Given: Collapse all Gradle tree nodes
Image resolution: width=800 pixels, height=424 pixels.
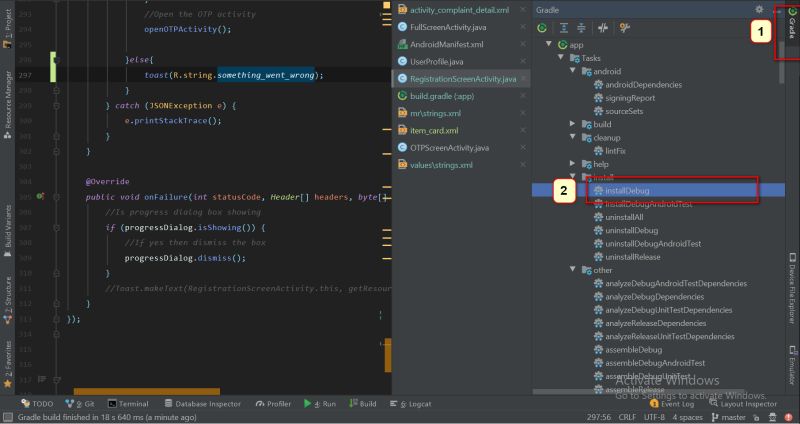Looking at the screenshot, I should point(581,28).
